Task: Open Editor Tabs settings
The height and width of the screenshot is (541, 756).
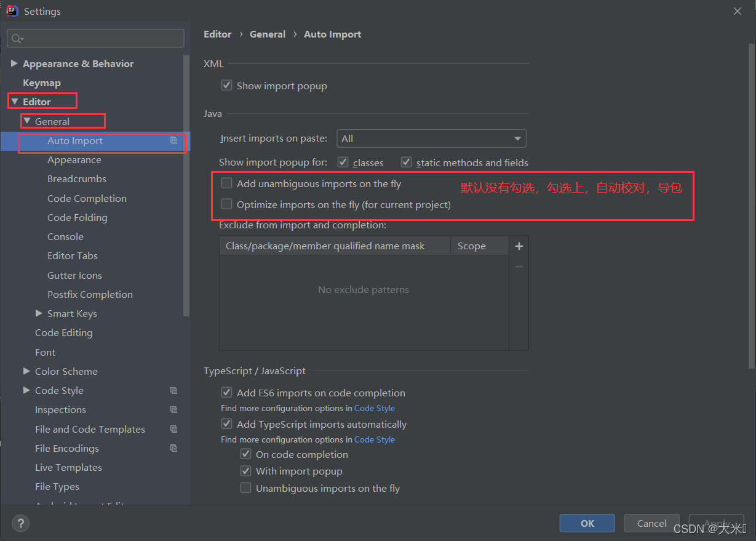Action: pyautogui.click(x=73, y=256)
